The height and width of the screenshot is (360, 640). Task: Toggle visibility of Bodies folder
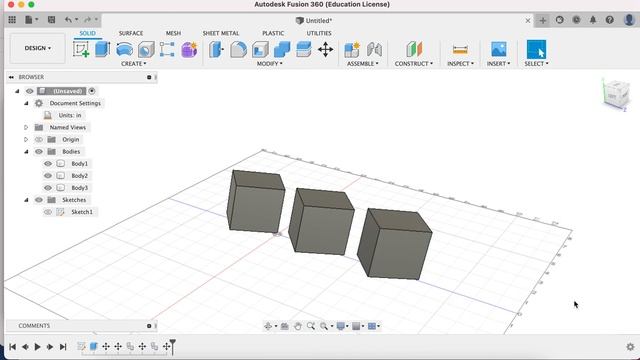pos(39,151)
